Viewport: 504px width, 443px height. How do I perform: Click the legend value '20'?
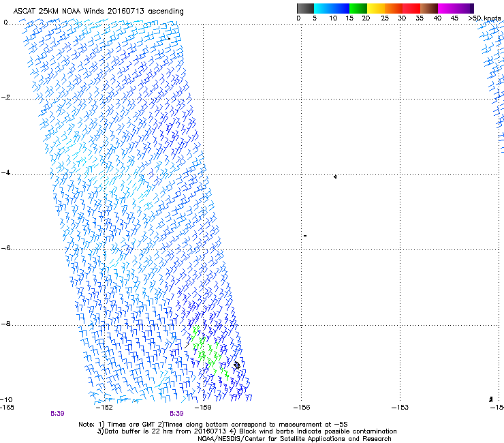[x=366, y=18]
